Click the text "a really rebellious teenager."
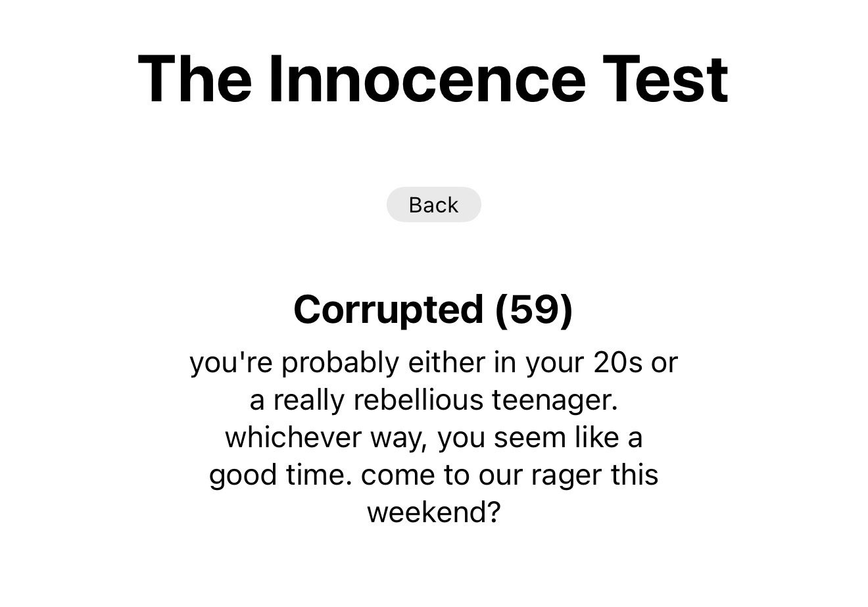The height and width of the screenshot is (607, 868). click(x=433, y=400)
